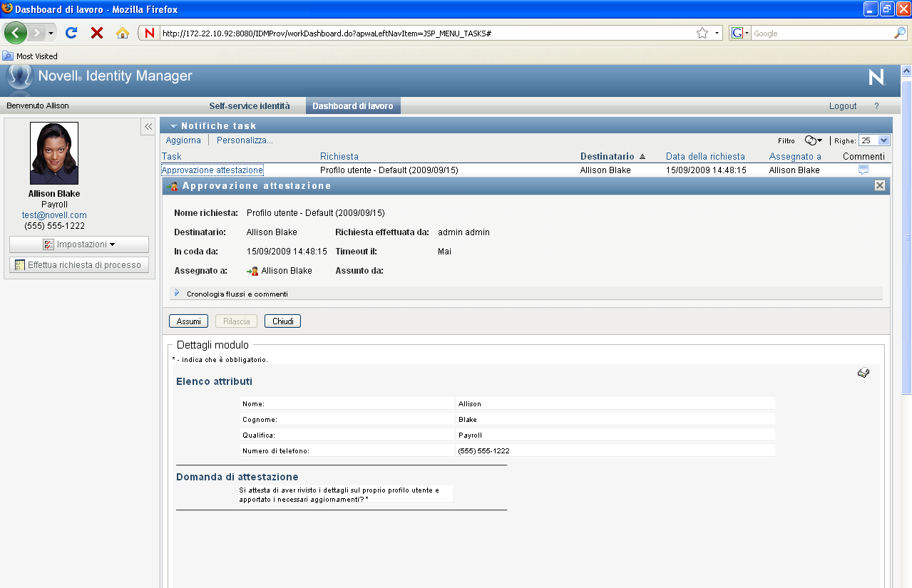Switch to Self-service identità tab
912x588 pixels.
(x=250, y=105)
